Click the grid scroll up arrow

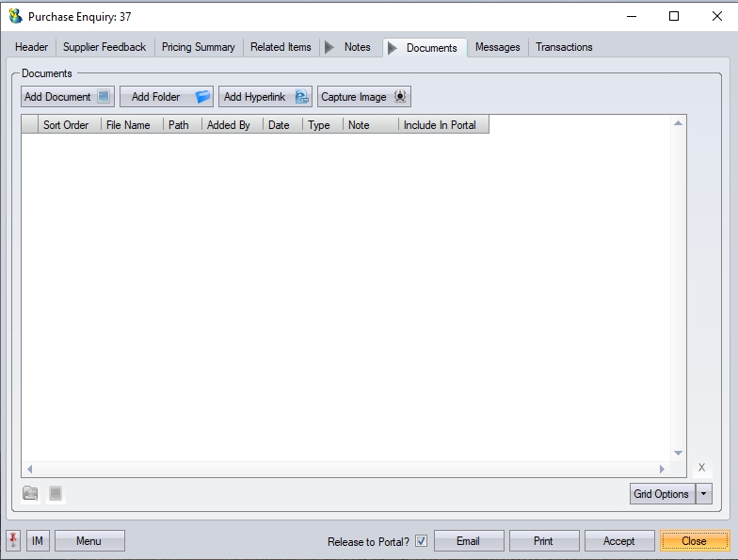click(678, 124)
